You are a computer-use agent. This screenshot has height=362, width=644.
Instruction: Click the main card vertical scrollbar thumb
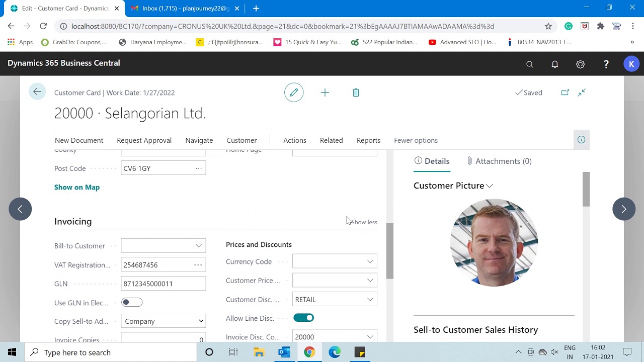(x=389, y=251)
